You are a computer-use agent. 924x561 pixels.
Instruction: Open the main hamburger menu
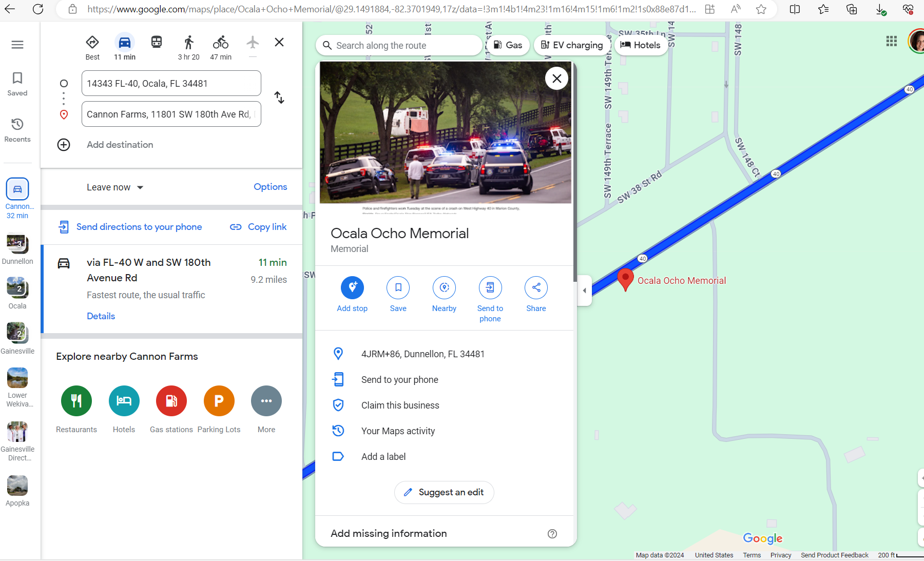(x=17, y=45)
